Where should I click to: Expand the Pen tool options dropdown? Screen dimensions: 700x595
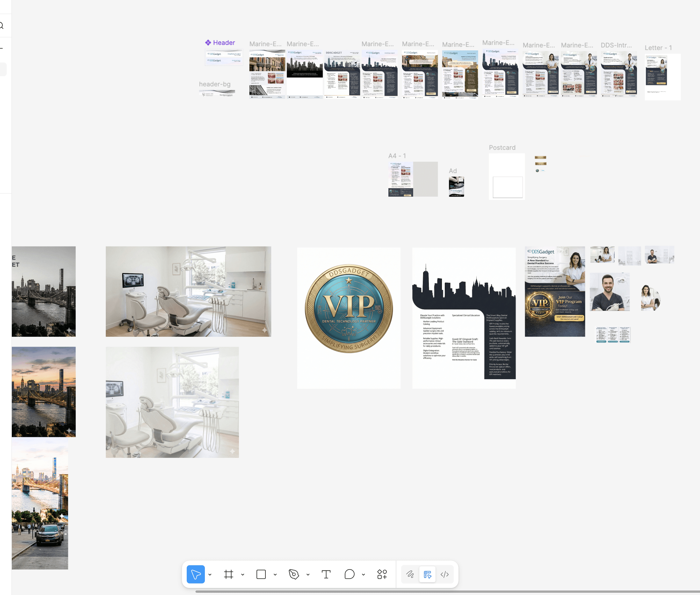coord(308,574)
